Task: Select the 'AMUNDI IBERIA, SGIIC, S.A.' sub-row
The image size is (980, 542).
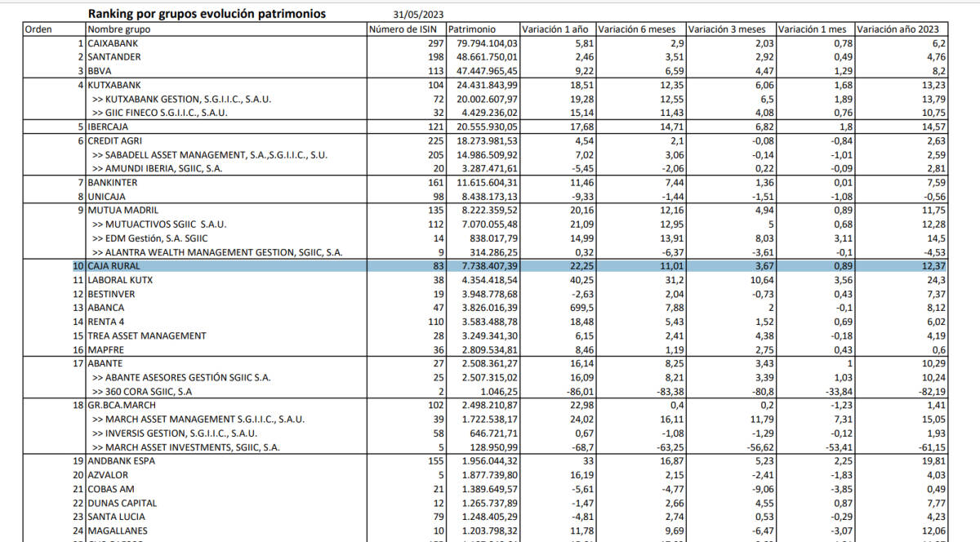Action: click(x=156, y=168)
